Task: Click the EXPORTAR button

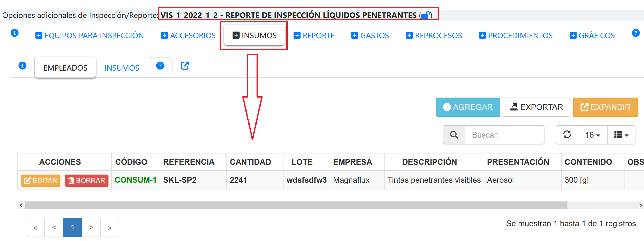Action: click(x=536, y=107)
